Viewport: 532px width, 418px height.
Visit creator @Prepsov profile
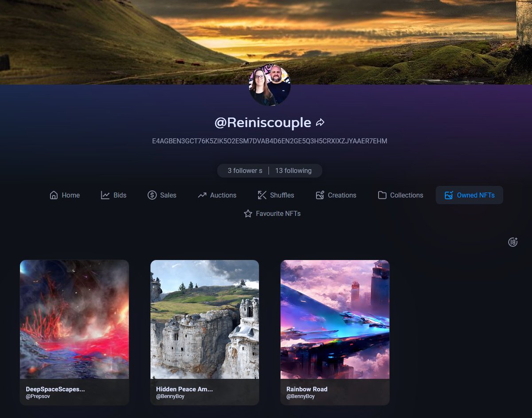tap(38, 396)
